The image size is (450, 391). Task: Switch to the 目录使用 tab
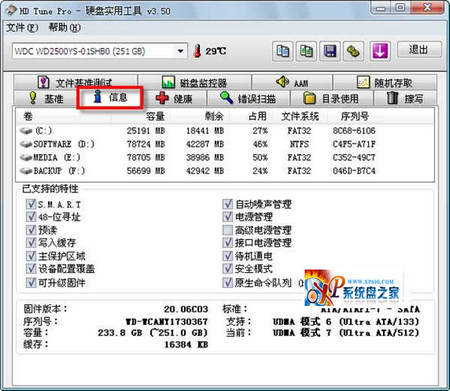click(331, 98)
